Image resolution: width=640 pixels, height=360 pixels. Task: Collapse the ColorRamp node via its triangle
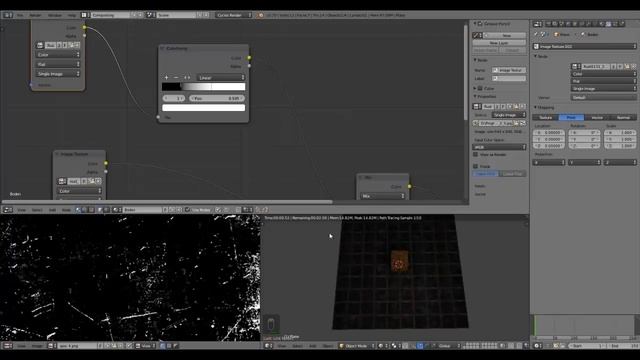(x=162, y=48)
